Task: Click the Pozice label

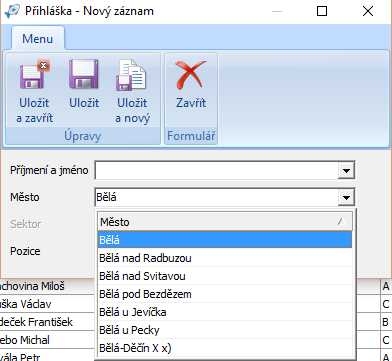Action: pos(25,251)
